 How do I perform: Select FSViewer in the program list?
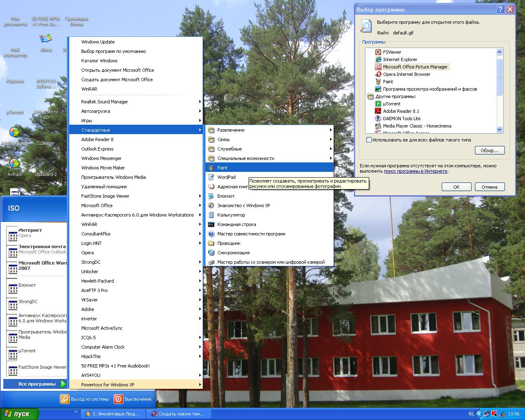tap(392, 52)
